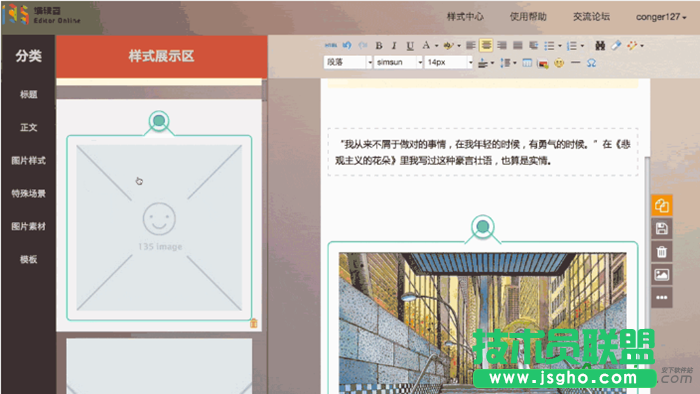Click the street illustration in the editor
Screen dimensions: 700x394
[483, 323]
